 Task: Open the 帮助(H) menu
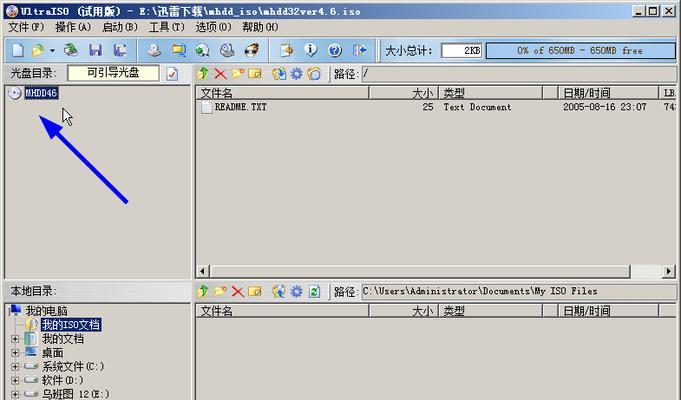point(260,27)
